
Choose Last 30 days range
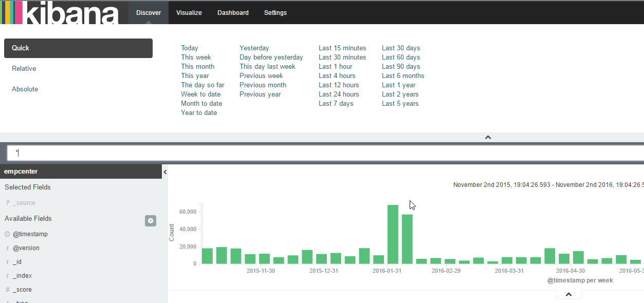pyautogui.click(x=401, y=48)
